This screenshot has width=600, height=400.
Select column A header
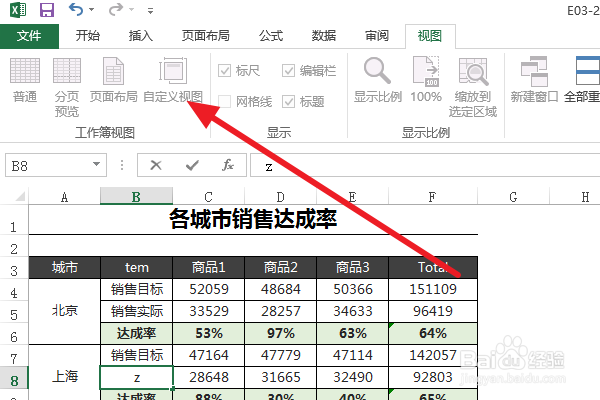coord(64,197)
